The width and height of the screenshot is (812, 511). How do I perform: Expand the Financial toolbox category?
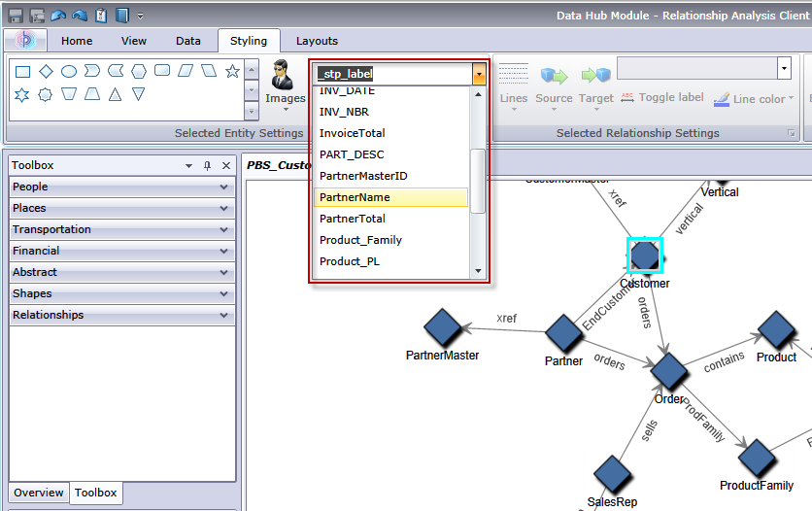tap(122, 251)
